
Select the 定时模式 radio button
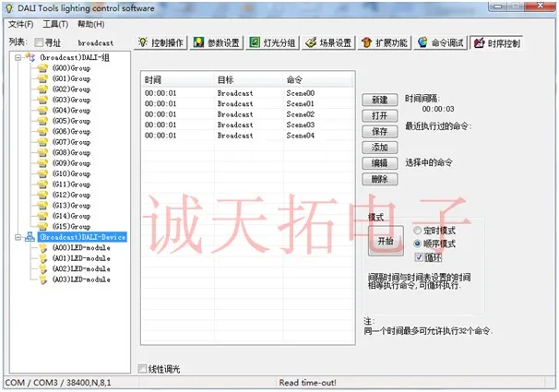point(418,231)
